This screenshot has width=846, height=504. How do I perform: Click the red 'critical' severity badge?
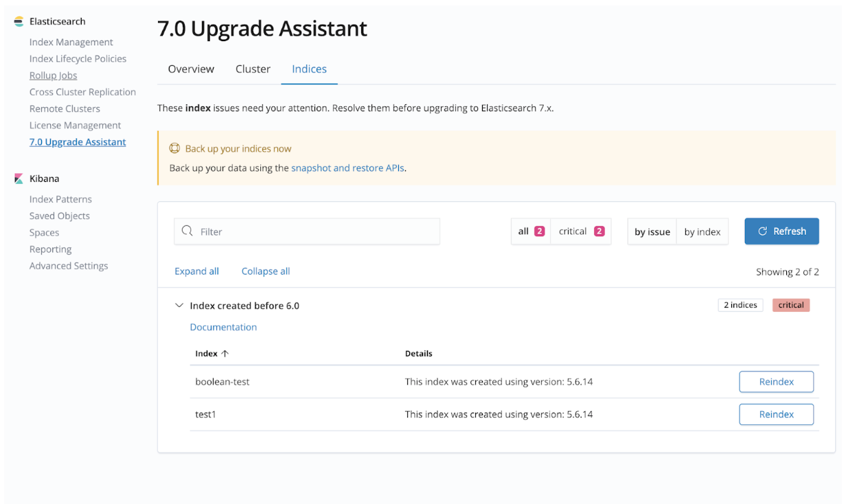[x=791, y=305]
